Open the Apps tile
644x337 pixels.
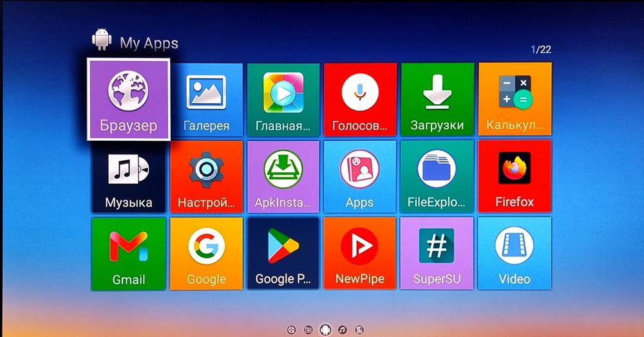(x=360, y=177)
